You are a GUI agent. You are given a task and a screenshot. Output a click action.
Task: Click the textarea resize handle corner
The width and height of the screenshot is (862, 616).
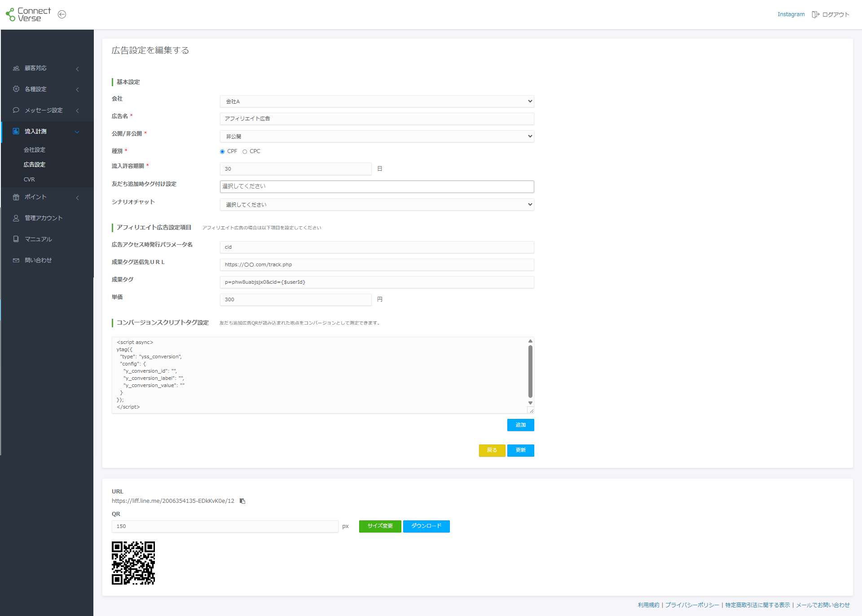coord(531,411)
